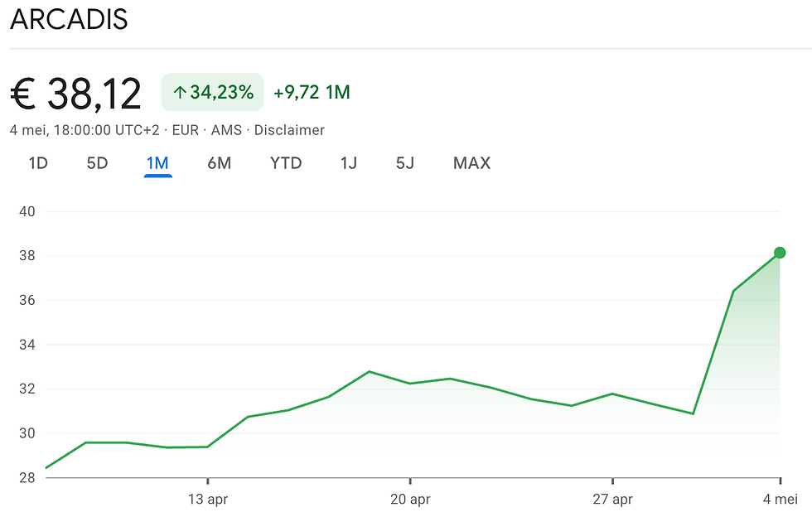Click the 4 mei axis label
Screen dimensions: 812x517
pyautogui.click(x=781, y=500)
